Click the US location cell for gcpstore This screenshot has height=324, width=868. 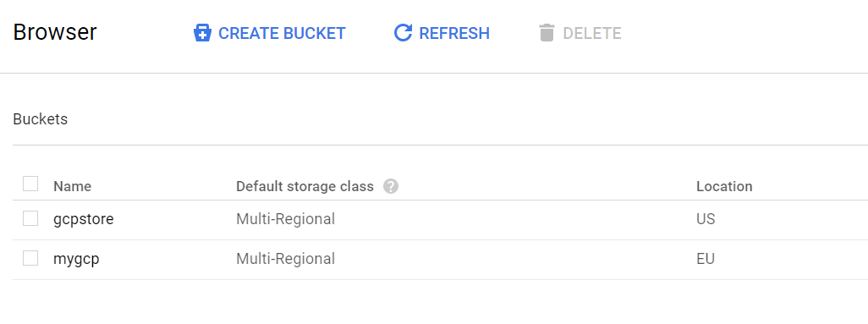706,219
